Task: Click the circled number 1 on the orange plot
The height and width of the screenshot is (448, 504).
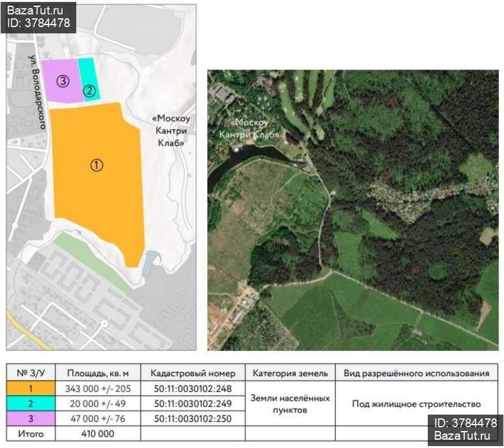Action: 96,165
